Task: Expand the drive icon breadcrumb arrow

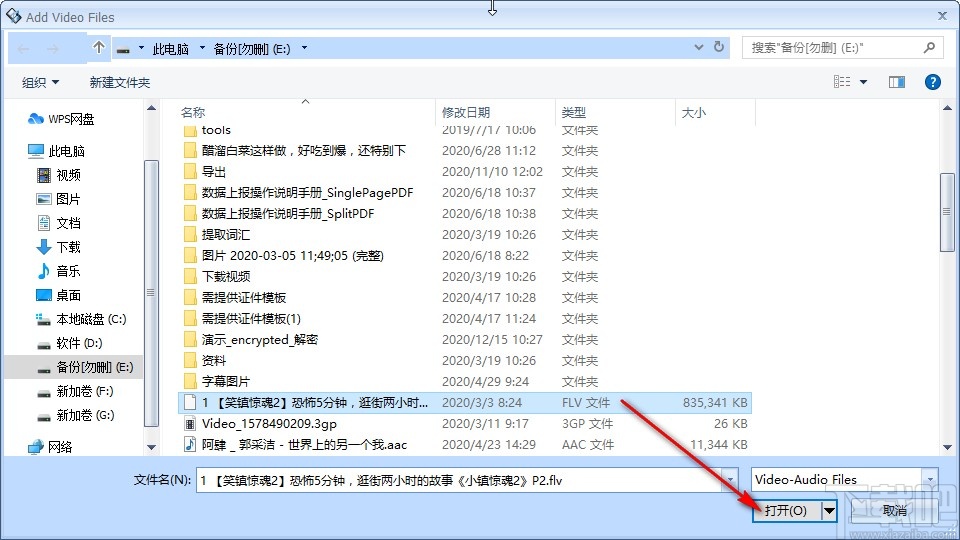Action: pos(141,48)
